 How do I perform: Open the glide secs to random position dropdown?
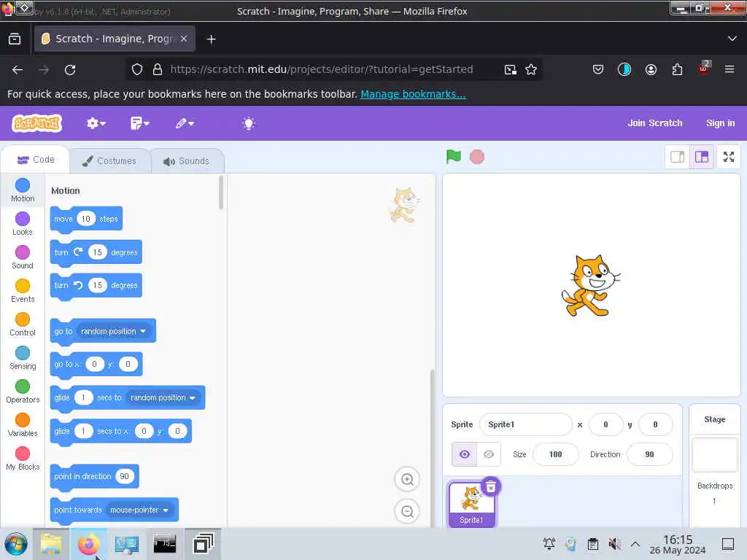click(x=163, y=397)
